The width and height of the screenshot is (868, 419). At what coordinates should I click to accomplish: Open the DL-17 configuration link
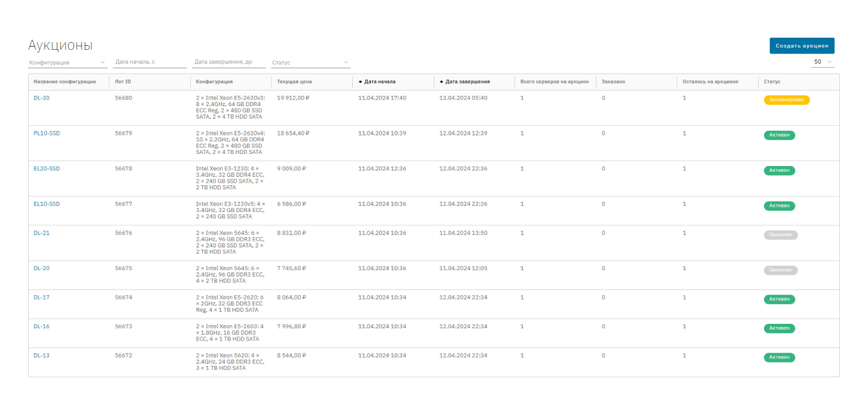(x=41, y=298)
